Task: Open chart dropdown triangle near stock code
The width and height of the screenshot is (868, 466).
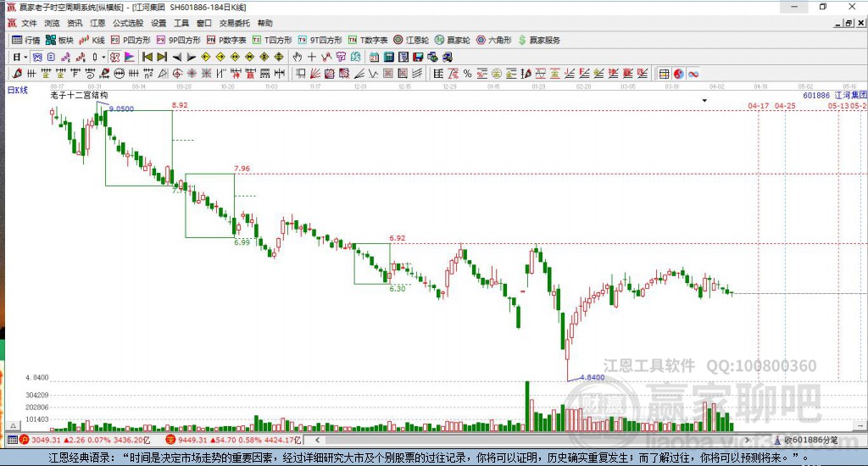Action: [x=704, y=101]
